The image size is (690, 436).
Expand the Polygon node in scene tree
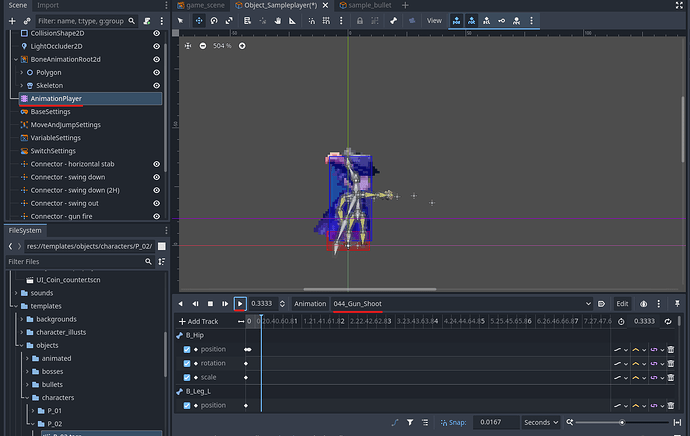pyautogui.click(x=22, y=72)
